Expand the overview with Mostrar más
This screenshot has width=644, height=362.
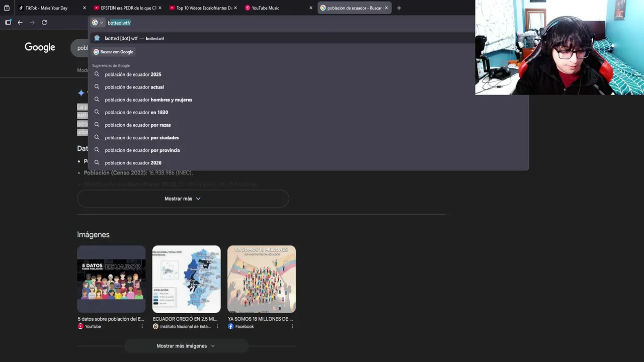[x=183, y=199]
